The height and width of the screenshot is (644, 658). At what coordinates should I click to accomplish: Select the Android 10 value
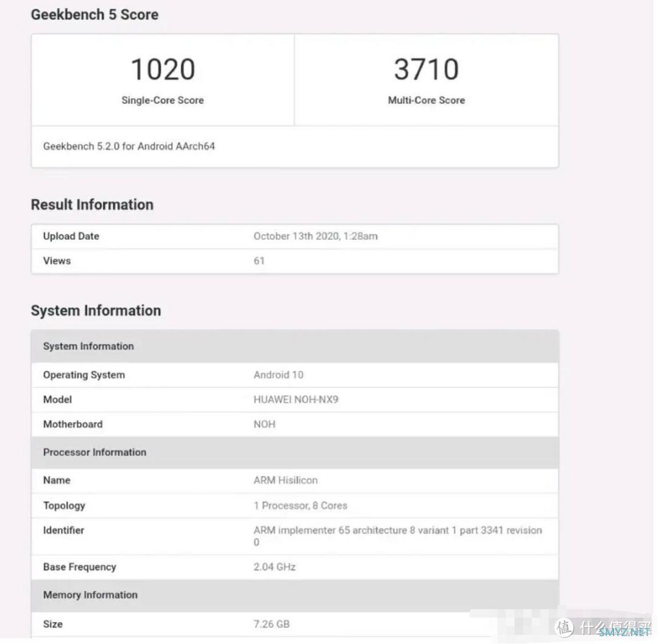pos(278,375)
